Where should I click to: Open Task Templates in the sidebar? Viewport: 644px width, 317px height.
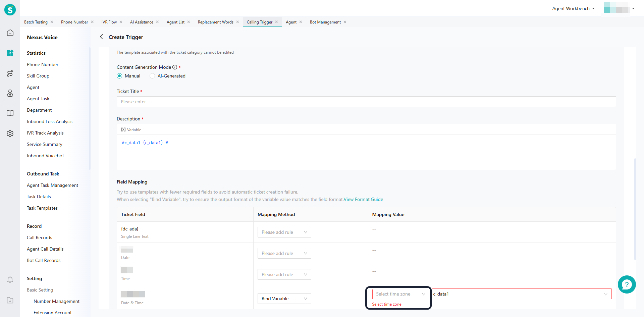coord(42,208)
